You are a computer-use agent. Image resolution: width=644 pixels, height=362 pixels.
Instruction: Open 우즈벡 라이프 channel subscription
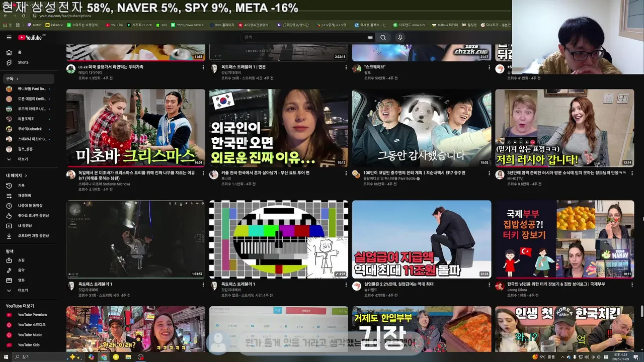(29, 109)
